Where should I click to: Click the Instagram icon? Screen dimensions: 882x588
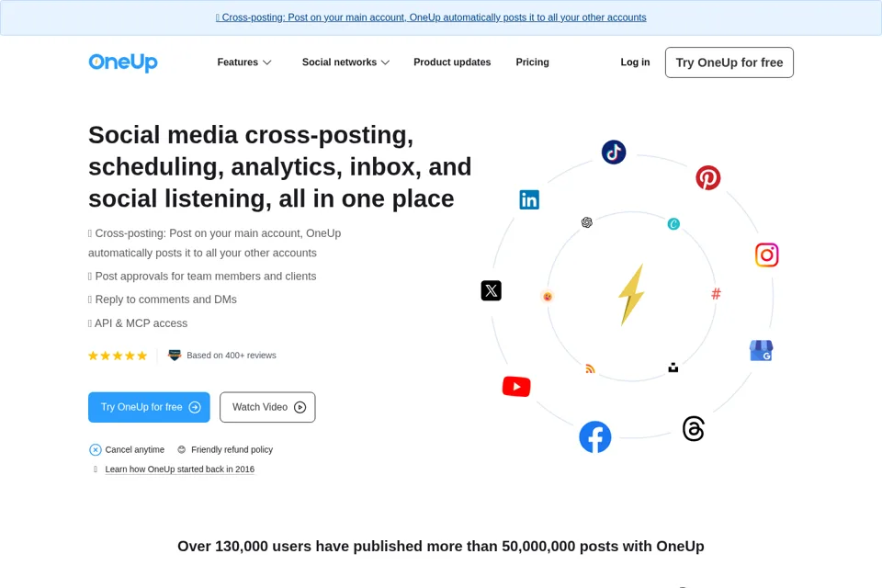pos(766,254)
